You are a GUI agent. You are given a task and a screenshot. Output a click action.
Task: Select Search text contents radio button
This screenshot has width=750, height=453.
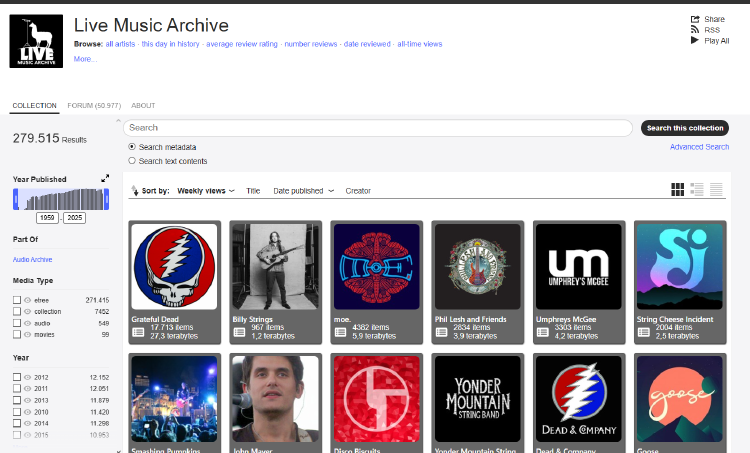132,161
